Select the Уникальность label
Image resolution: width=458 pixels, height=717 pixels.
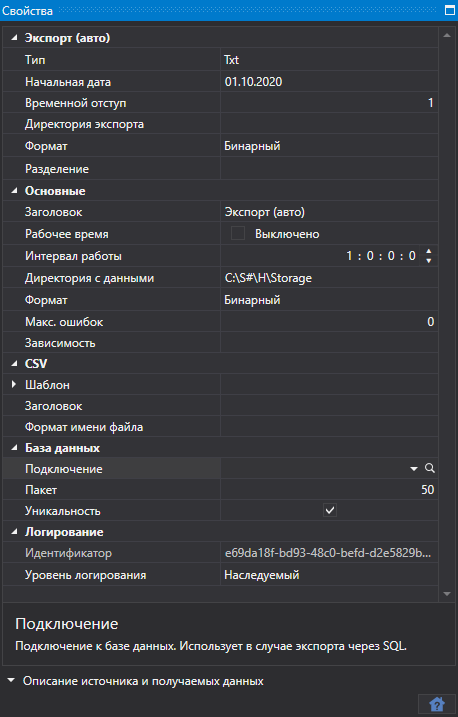[63, 511]
